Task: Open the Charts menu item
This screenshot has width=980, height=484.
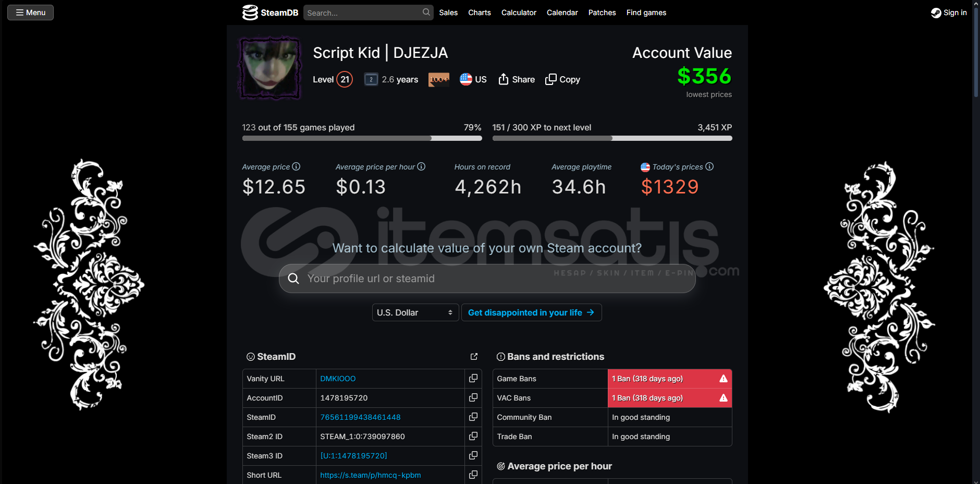Action: pos(480,13)
